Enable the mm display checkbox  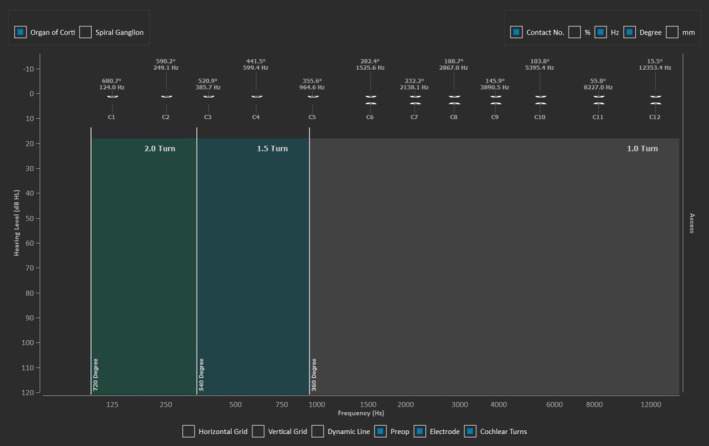(x=672, y=32)
